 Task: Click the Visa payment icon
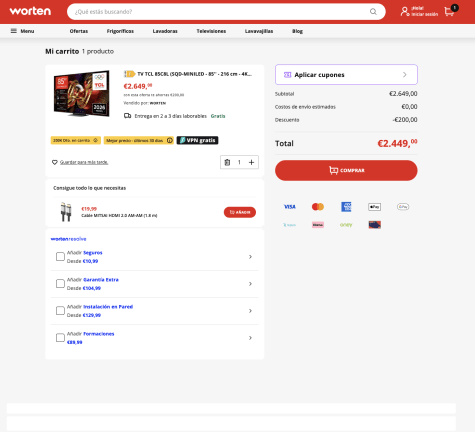[x=290, y=207]
